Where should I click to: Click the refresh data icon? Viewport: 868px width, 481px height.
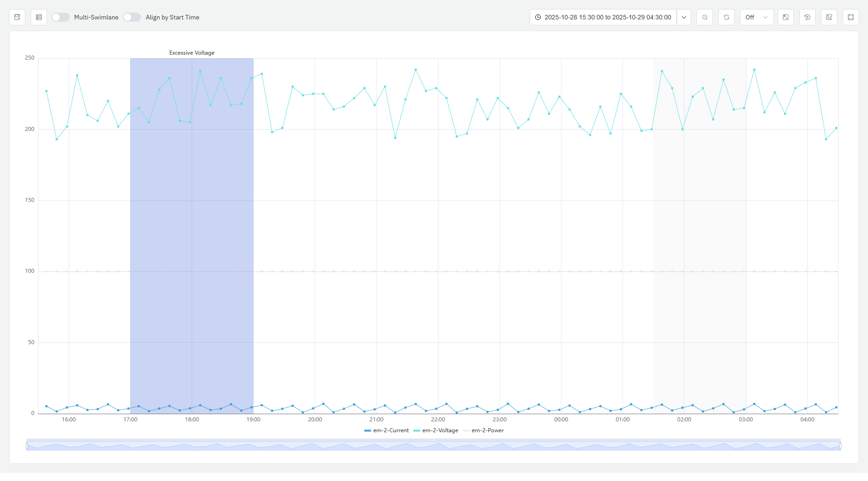[726, 17]
